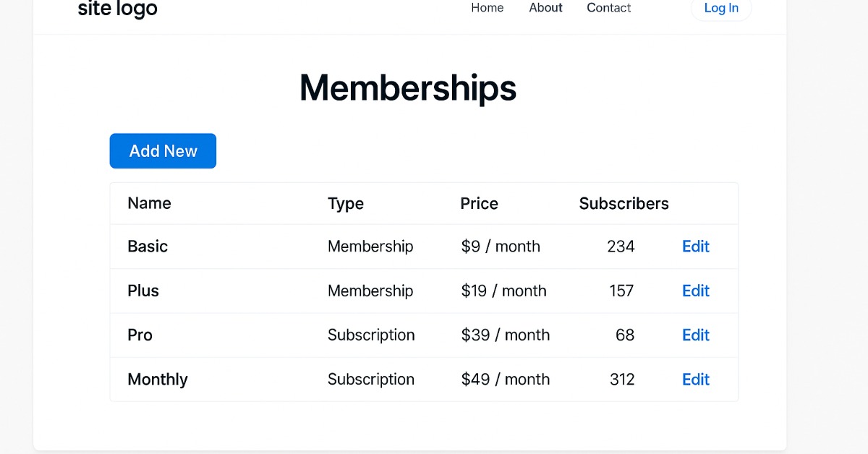868x454 pixels.
Task: Select the Plus row name
Action: click(x=143, y=291)
